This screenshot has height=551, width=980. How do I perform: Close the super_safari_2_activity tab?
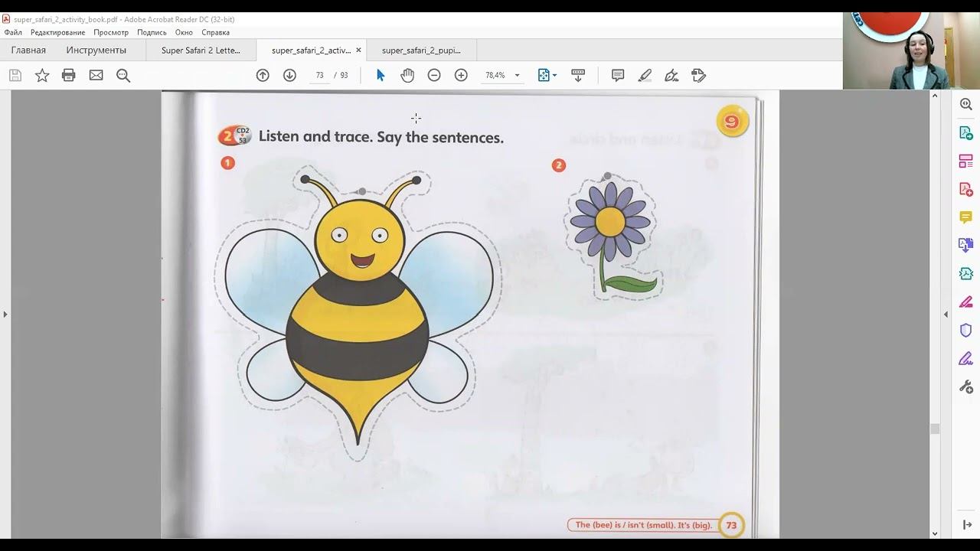[358, 51]
